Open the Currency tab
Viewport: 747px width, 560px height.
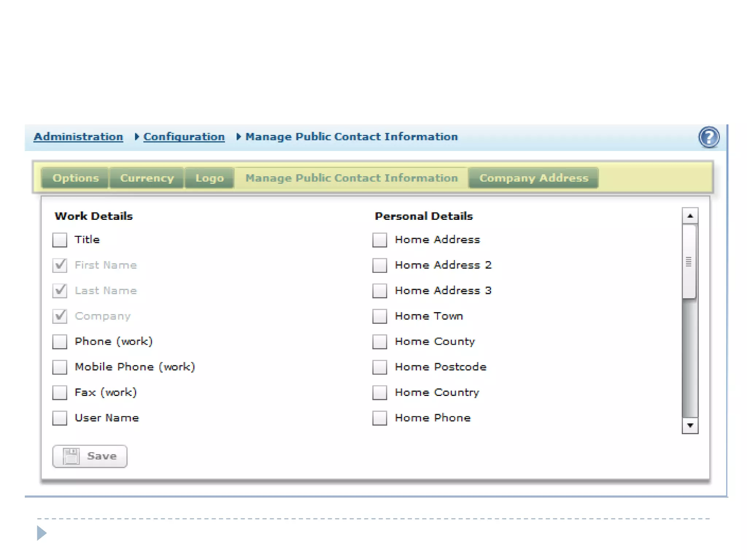147,178
